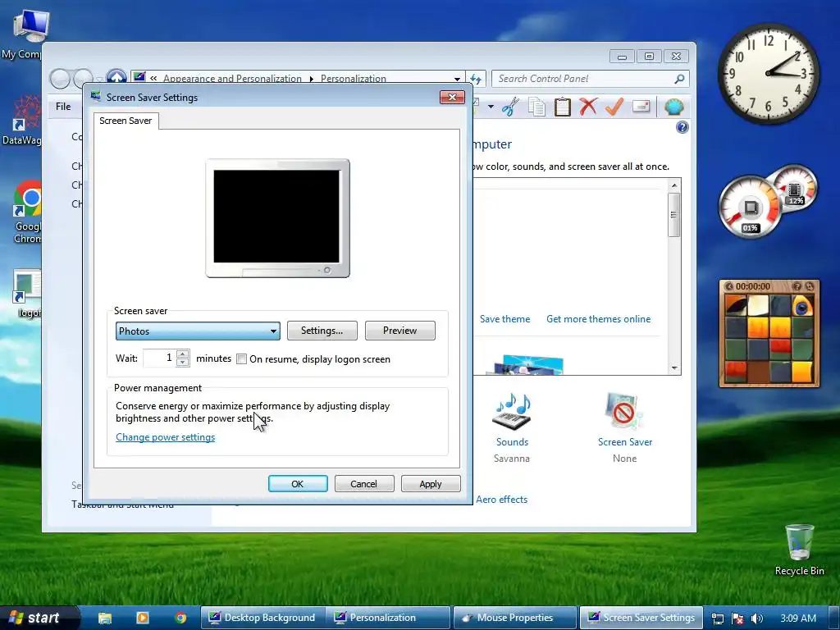The width and height of the screenshot is (840, 630).
Task: Click the teal shell icon in toolbar
Action: click(x=674, y=107)
